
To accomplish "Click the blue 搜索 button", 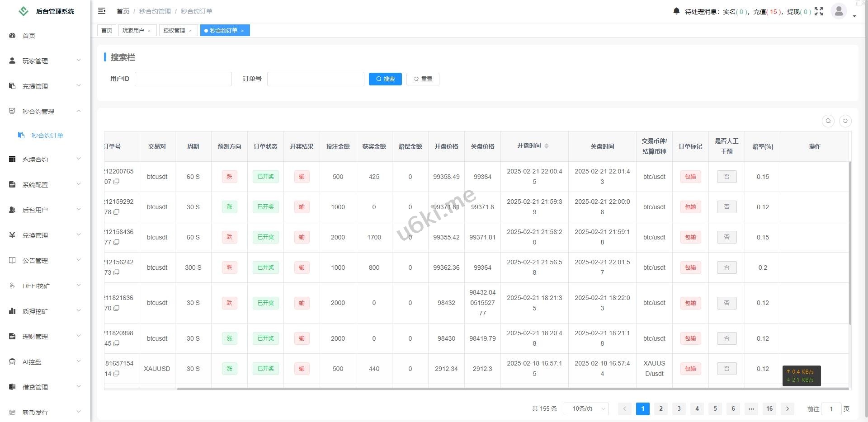I will click(385, 79).
